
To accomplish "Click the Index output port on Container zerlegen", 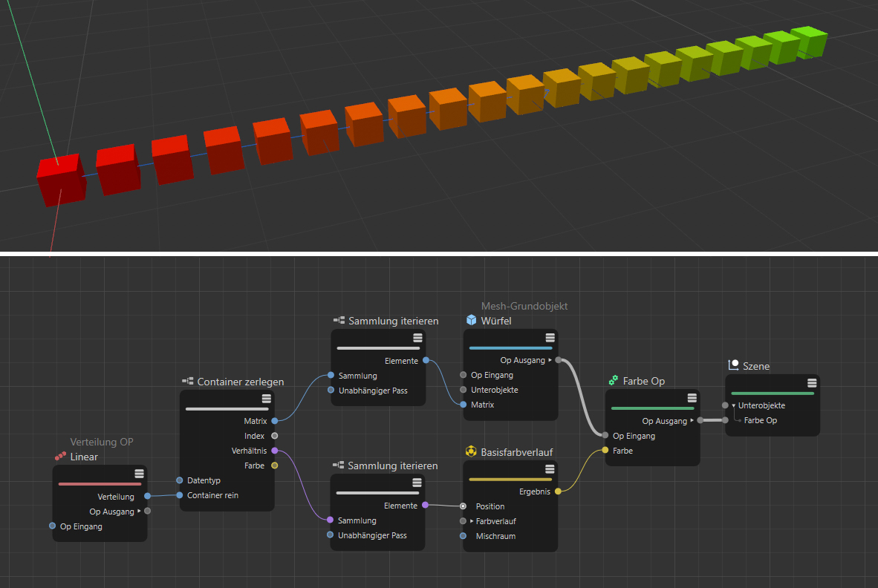I will (x=275, y=436).
